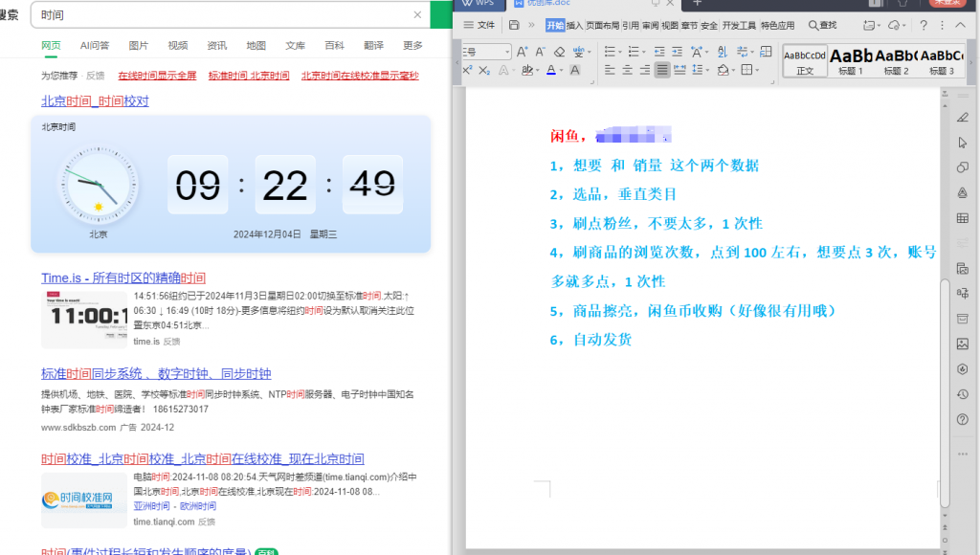
Task: Open the 开发工具 ribbon tab
Action: click(739, 26)
